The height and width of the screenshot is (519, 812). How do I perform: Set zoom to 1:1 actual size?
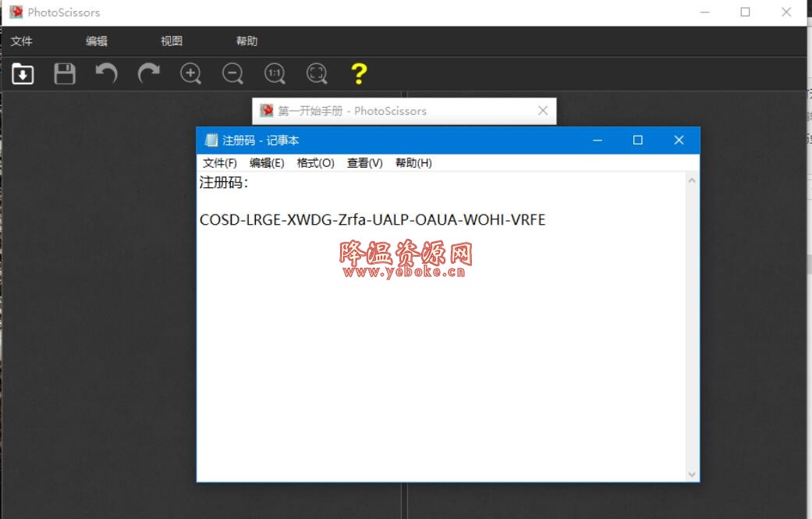pyautogui.click(x=275, y=73)
